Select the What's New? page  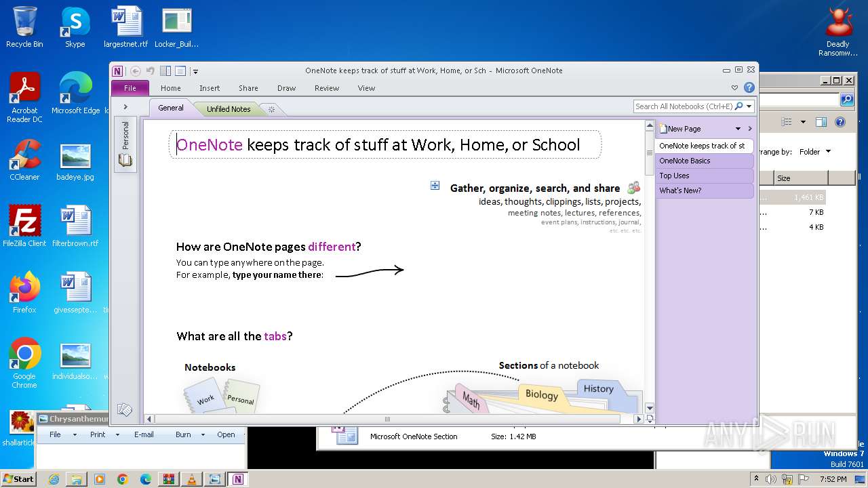tap(705, 190)
